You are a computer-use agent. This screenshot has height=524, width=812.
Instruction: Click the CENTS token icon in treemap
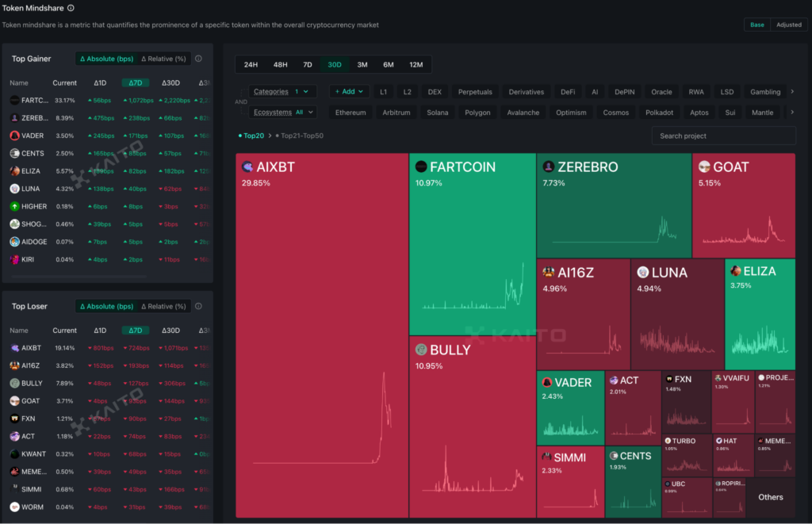(x=614, y=456)
